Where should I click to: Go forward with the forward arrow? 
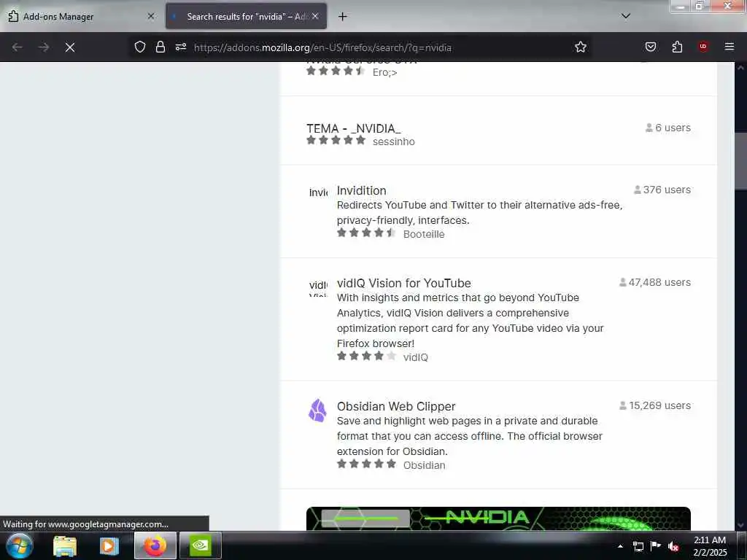[44, 47]
